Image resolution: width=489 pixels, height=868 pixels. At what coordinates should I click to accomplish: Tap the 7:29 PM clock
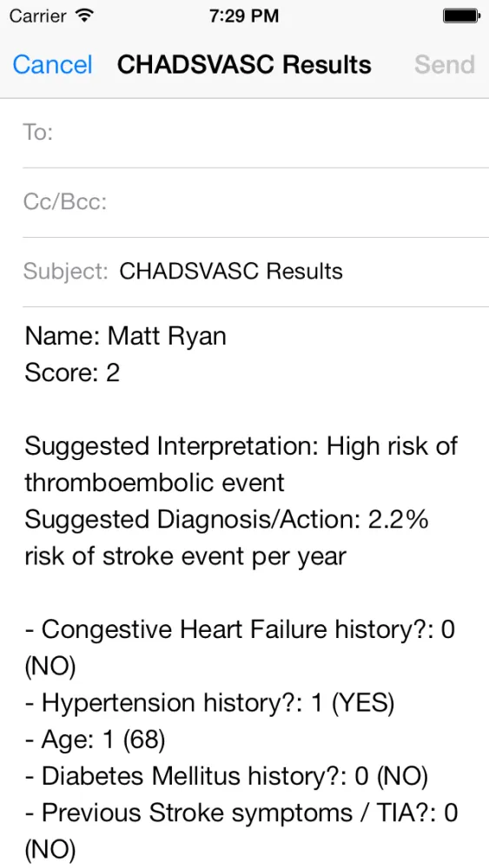point(244,16)
